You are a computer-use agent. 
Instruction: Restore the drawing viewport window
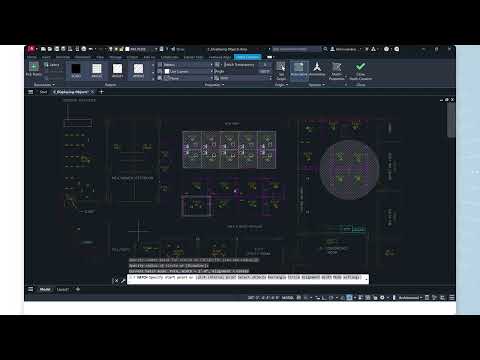coord(447,100)
